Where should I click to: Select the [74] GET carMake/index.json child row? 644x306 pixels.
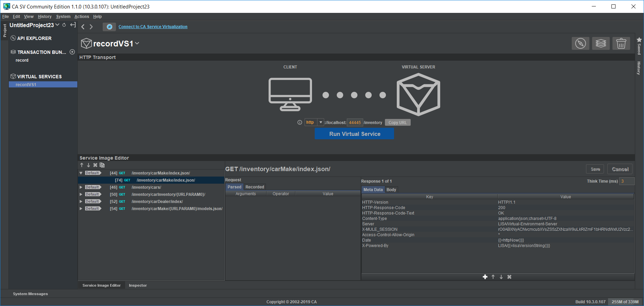coord(151,180)
